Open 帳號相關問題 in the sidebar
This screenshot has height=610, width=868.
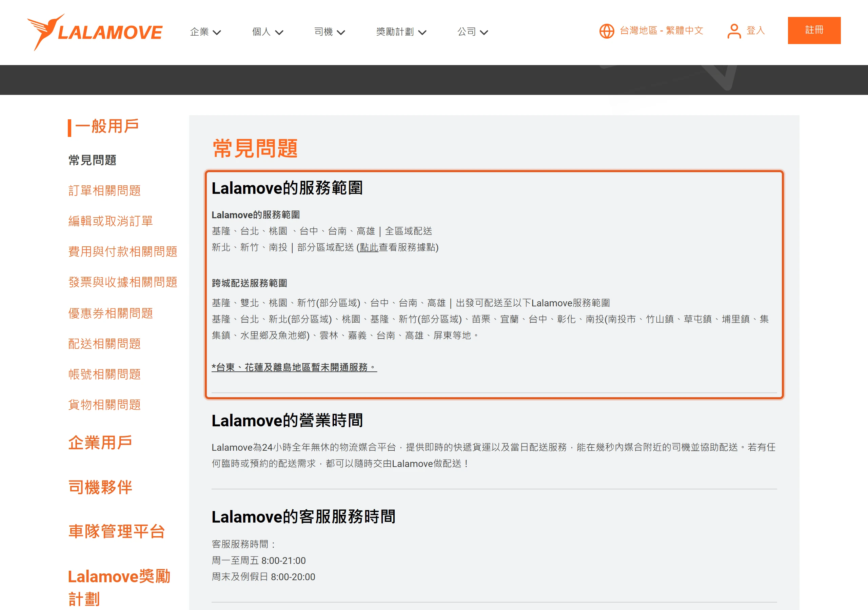pyautogui.click(x=104, y=374)
